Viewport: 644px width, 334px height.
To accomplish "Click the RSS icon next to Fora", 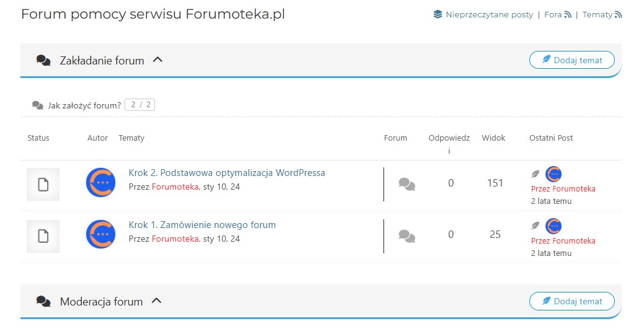I will tap(567, 14).
